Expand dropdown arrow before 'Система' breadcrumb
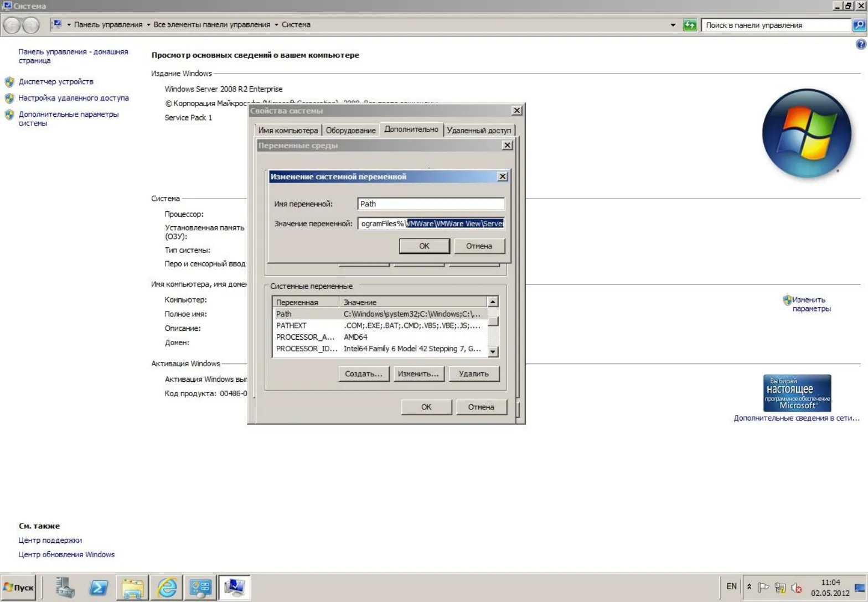 (276, 25)
